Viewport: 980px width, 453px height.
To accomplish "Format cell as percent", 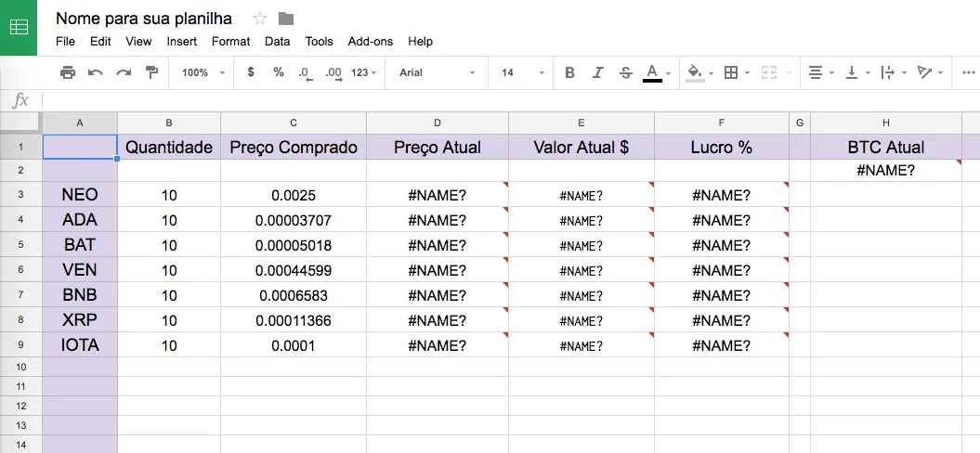I will coord(279,72).
